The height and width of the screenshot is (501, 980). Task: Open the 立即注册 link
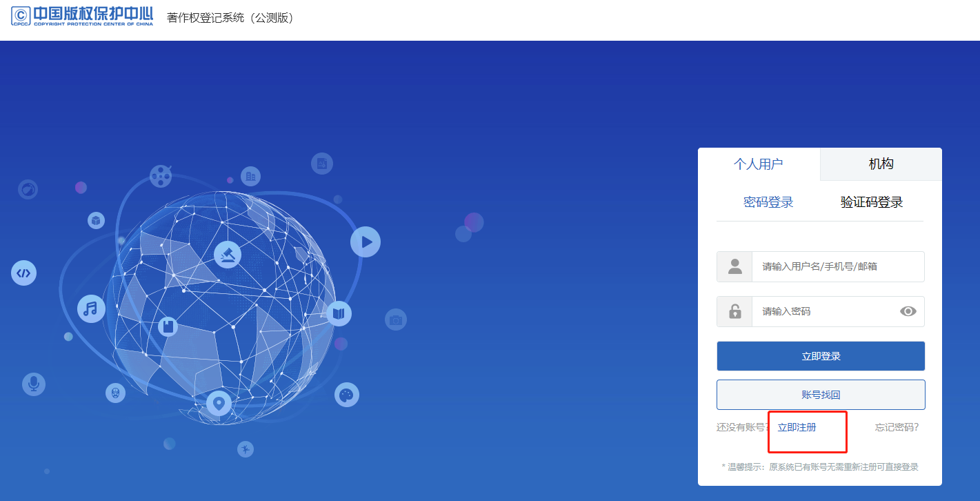(797, 428)
